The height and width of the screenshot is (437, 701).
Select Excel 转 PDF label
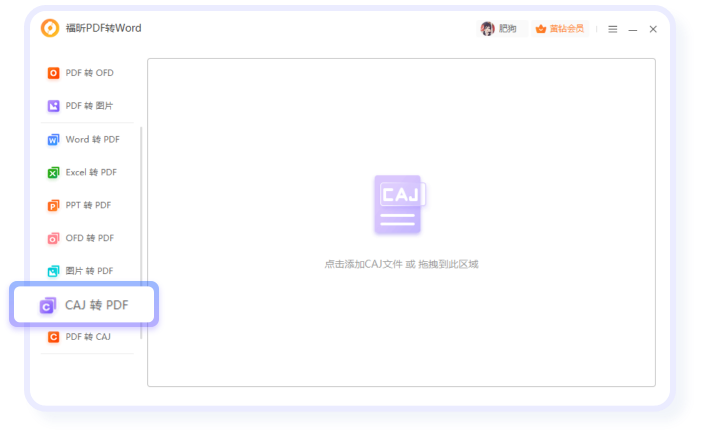click(x=91, y=173)
